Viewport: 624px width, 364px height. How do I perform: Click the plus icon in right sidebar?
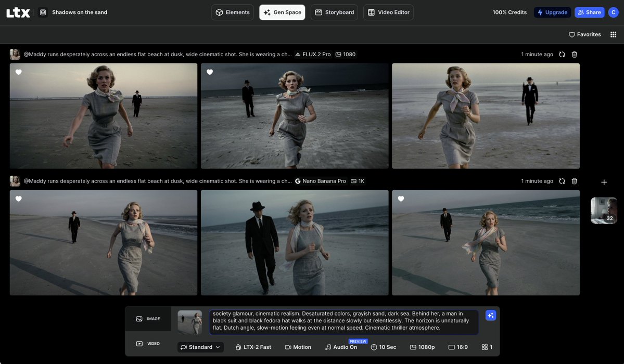[x=604, y=182]
